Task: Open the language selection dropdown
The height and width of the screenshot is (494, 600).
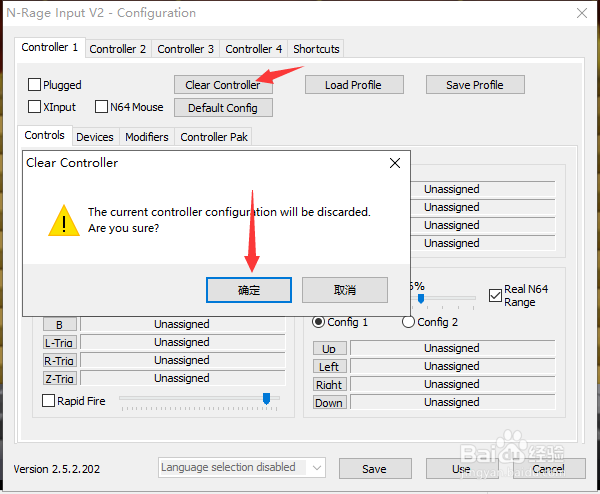Action: [x=242, y=467]
